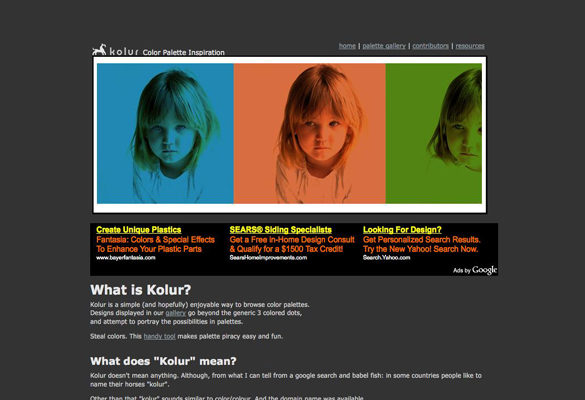Visit Search.Yahoo.com ad URL
This screenshot has height=400, width=585.
[x=387, y=258]
